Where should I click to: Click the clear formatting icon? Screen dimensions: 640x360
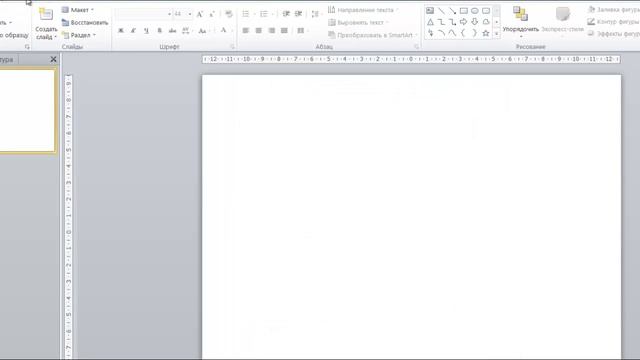coord(229,14)
